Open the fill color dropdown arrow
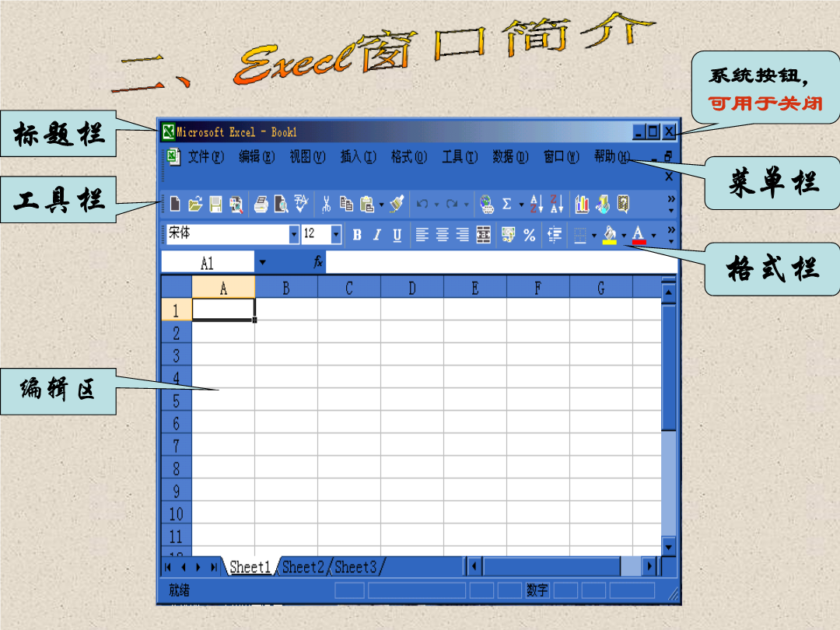 pyautogui.click(x=624, y=235)
